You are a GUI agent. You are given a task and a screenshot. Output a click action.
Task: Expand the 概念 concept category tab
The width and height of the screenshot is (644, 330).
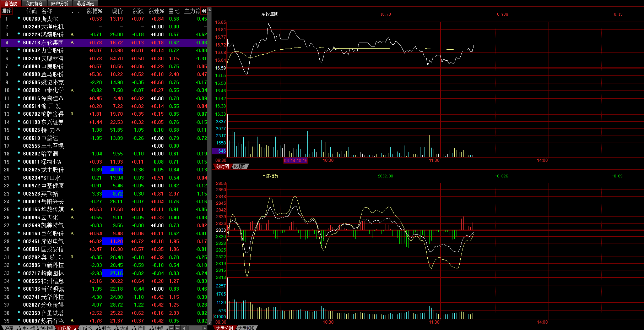pos(106,328)
